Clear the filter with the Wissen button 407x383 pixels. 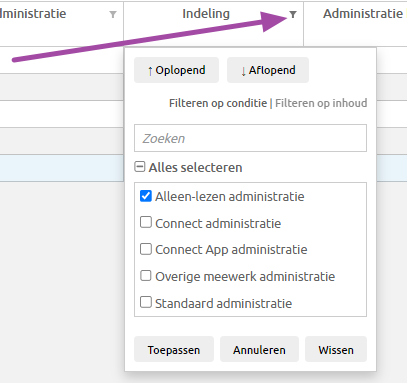point(336,349)
